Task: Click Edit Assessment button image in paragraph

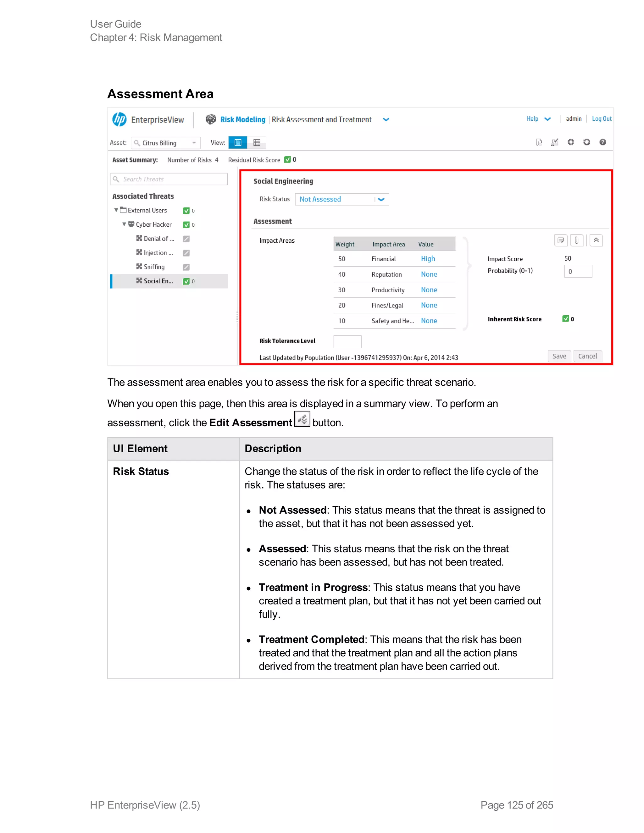Action: click(x=302, y=419)
